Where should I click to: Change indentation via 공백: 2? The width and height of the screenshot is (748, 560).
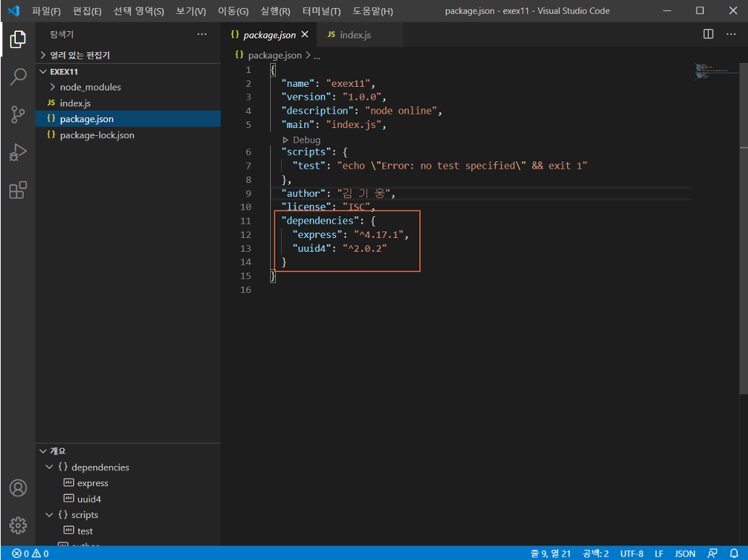(x=595, y=553)
